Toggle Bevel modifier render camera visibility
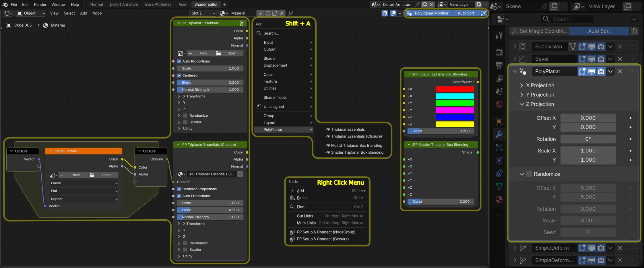 click(601, 59)
